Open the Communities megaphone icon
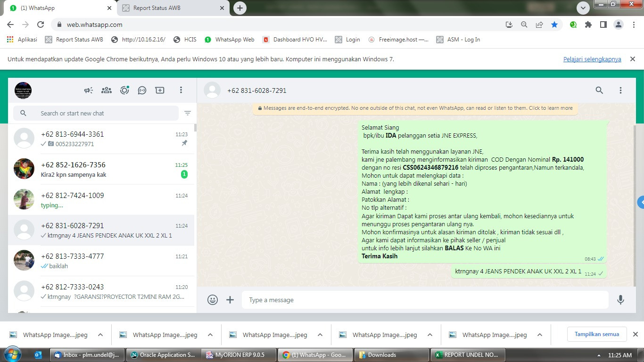This screenshot has height=362, width=644. (89, 90)
